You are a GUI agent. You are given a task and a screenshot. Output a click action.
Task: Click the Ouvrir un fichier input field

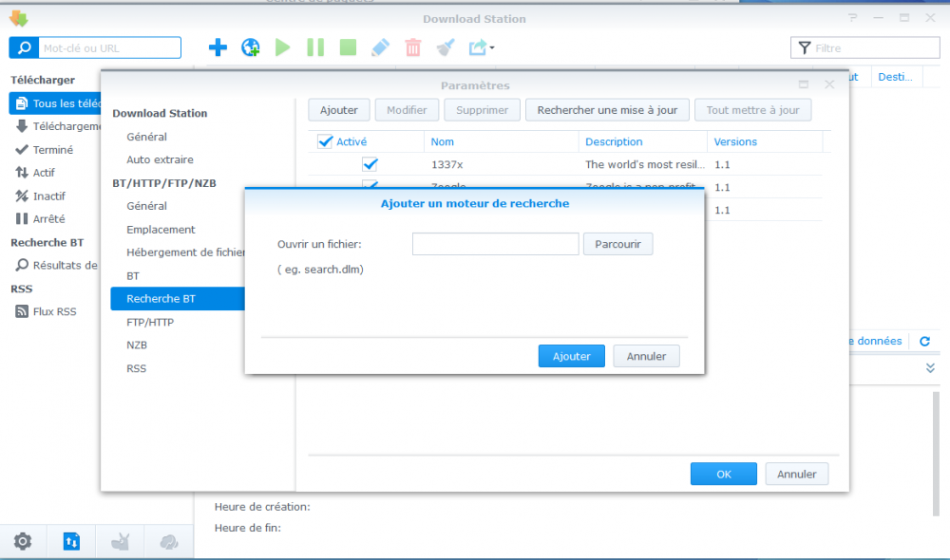click(x=496, y=244)
